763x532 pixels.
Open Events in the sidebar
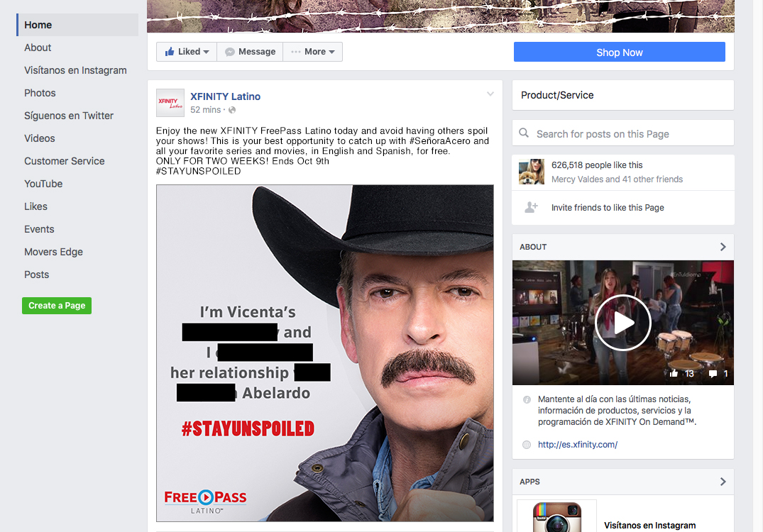[39, 229]
